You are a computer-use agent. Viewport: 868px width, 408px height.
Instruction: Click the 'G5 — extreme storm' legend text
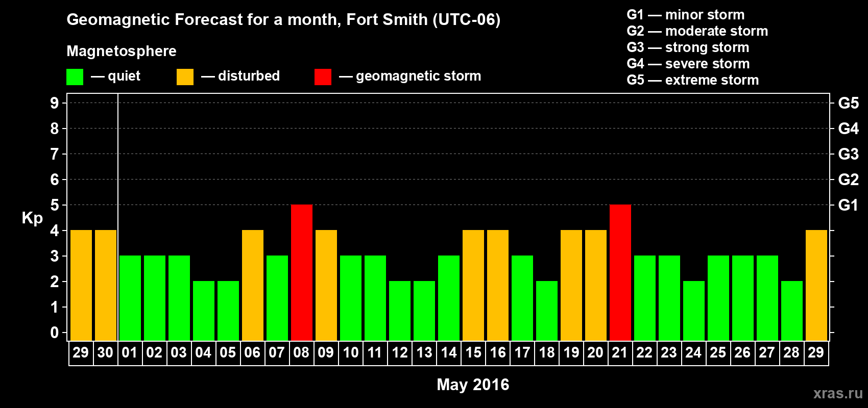[x=693, y=80]
